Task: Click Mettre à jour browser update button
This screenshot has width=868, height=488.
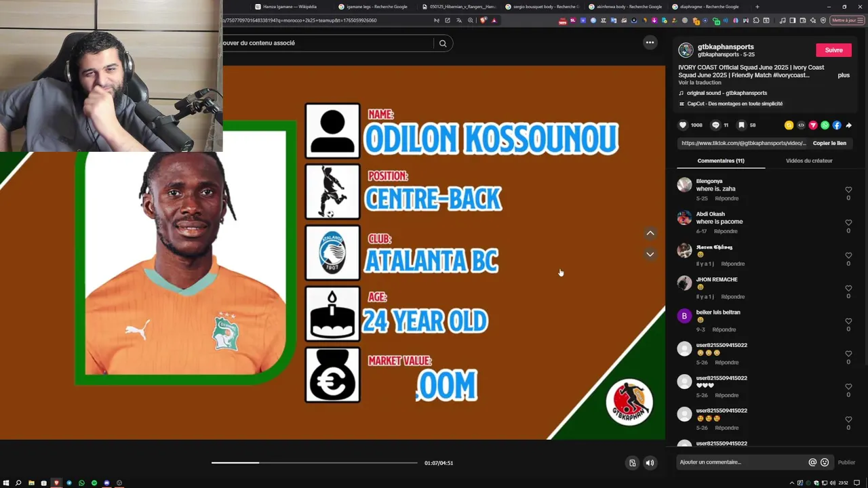Action: coord(846,20)
